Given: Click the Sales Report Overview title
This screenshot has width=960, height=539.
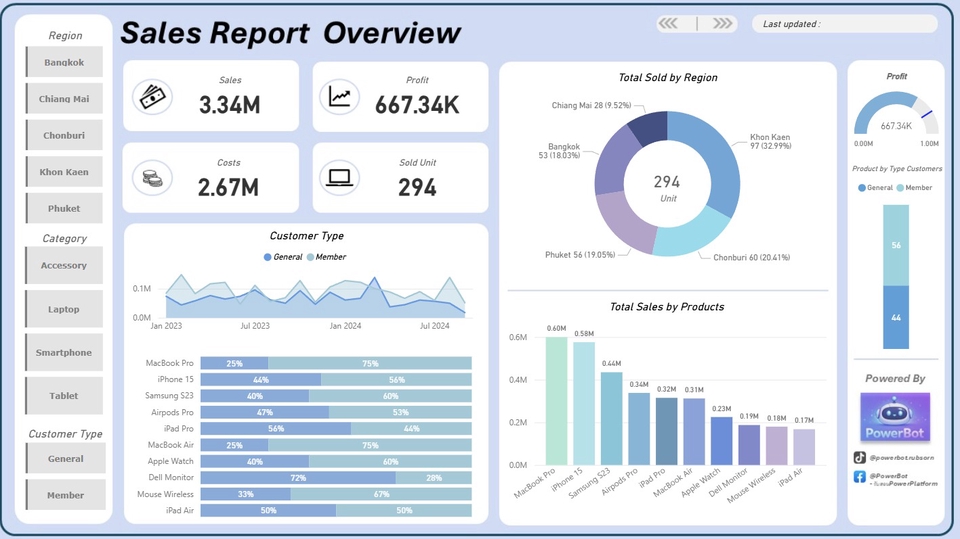Looking at the screenshot, I should (290, 33).
